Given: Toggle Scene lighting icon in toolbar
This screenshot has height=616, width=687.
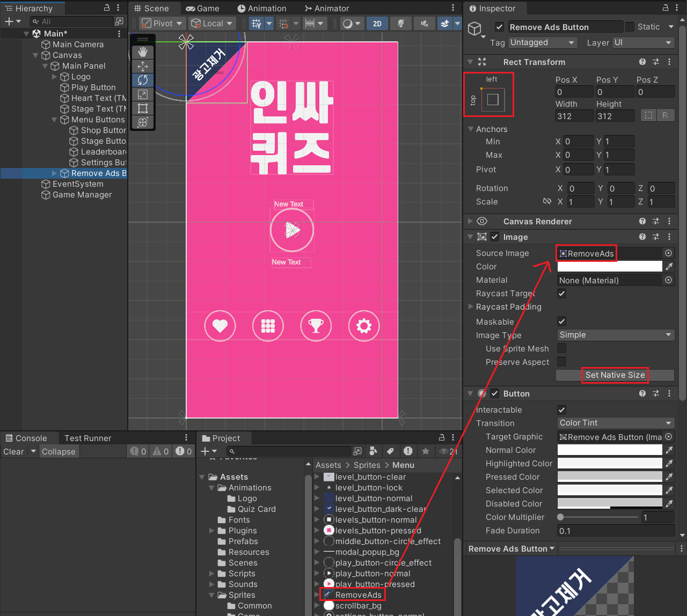Looking at the screenshot, I should point(401,24).
